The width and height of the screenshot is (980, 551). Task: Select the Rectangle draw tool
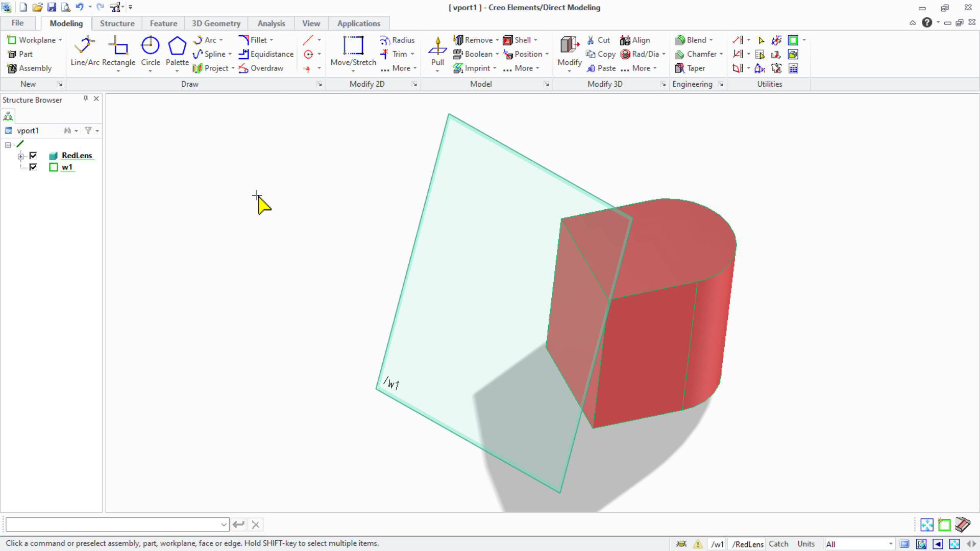(x=118, y=51)
